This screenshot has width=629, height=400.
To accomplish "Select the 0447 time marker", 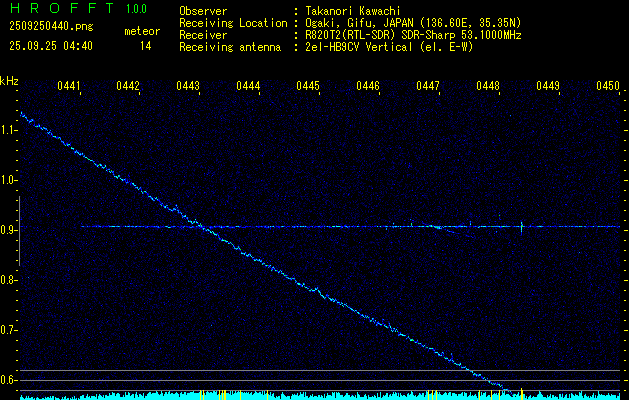I will pyautogui.click(x=428, y=87).
